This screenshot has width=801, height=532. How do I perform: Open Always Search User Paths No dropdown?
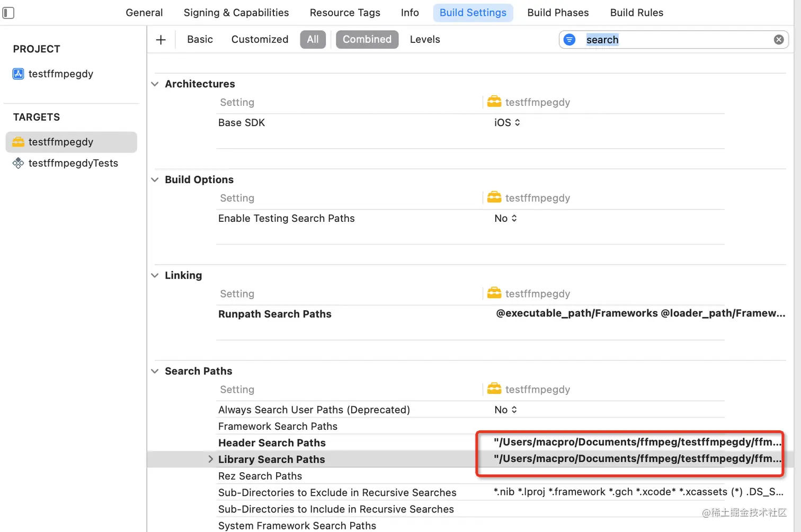[x=505, y=410]
